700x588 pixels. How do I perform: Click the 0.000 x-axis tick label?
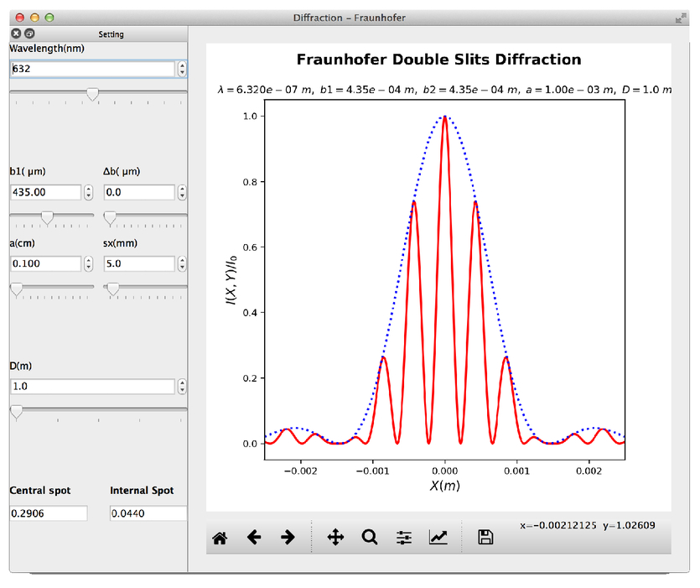click(x=444, y=471)
